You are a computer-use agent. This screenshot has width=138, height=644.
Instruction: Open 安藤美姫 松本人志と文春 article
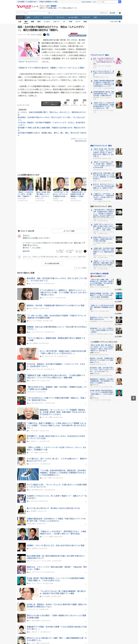(x=57, y=328)
